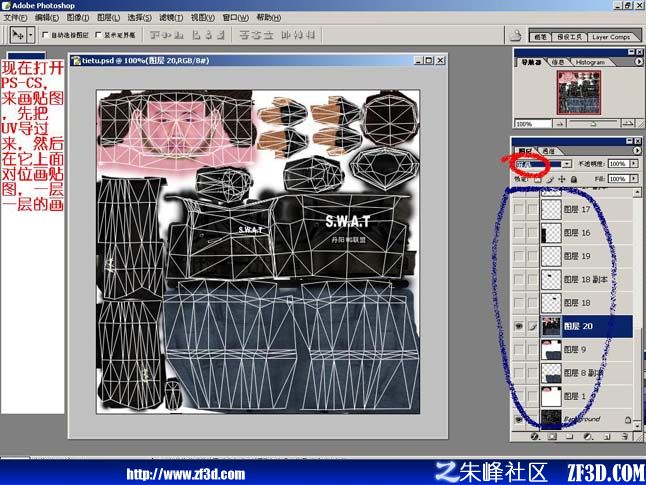Click the Navigator zoom out button

[559, 124]
